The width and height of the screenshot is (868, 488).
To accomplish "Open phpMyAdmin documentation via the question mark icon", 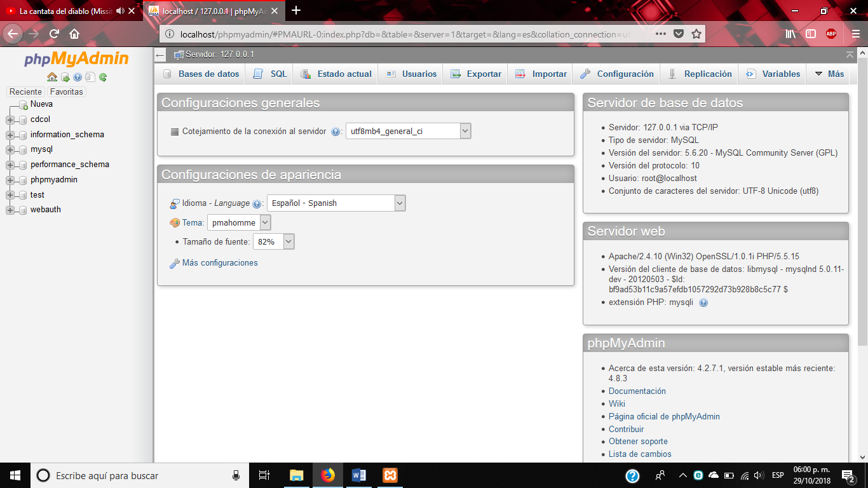I will pos(78,78).
